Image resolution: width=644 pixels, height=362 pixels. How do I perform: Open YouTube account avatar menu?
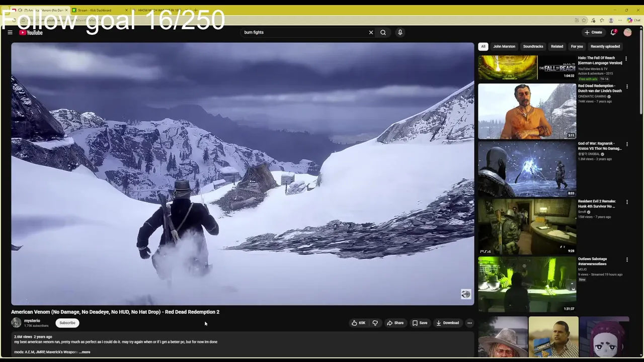point(627,32)
